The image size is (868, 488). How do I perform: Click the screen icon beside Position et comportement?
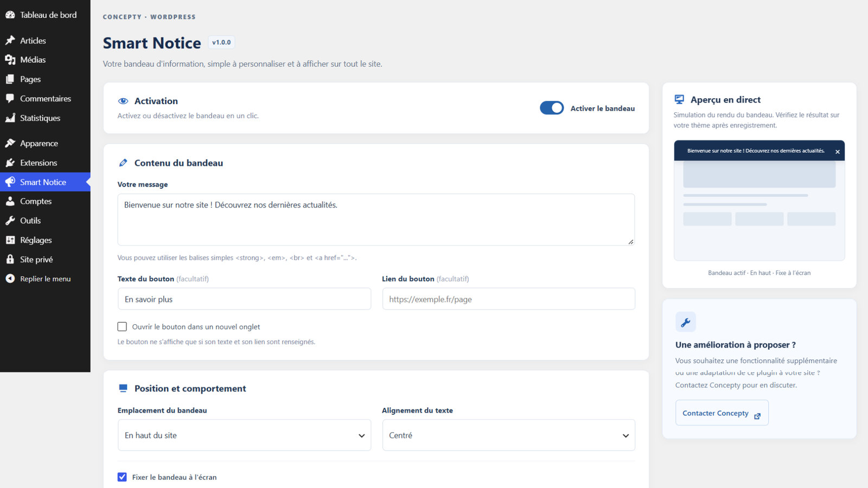click(x=123, y=388)
